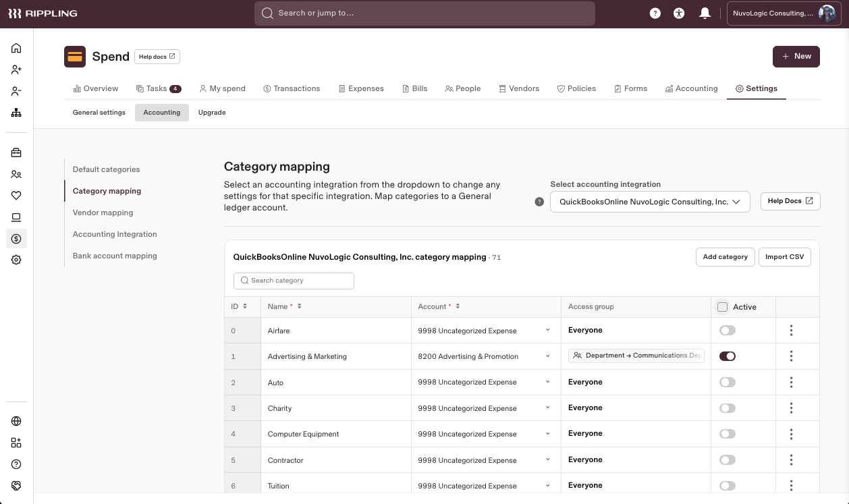The width and height of the screenshot is (849, 504).
Task: Click the Search category input field
Action: 294,281
